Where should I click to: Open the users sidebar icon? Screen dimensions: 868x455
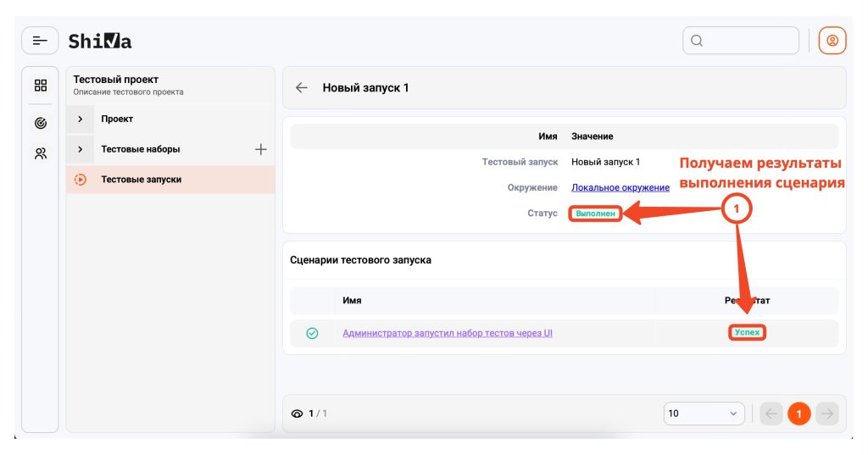click(x=40, y=154)
